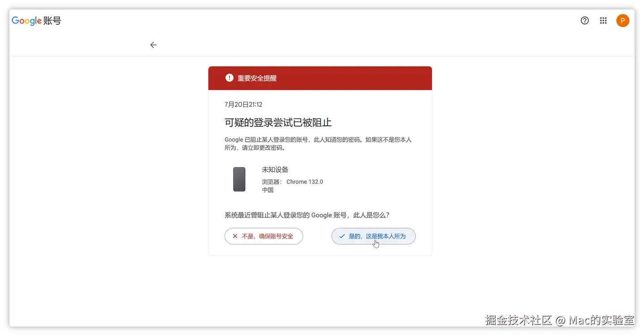Open the orange P profile avatar

pyautogui.click(x=623, y=21)
